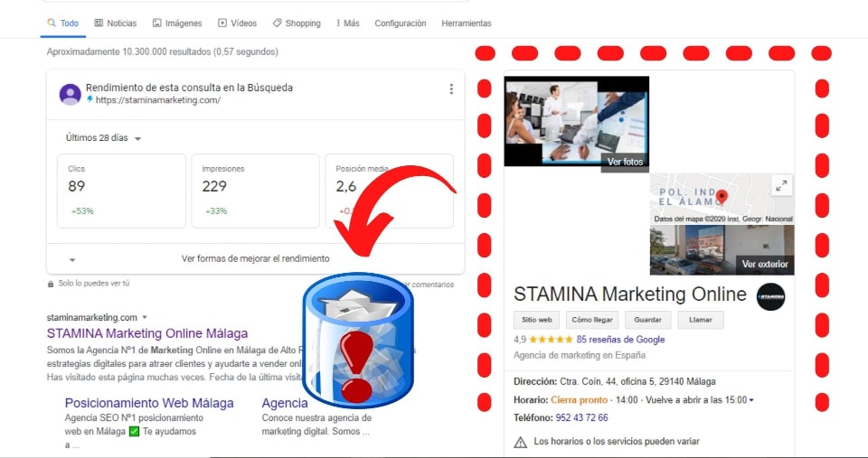This screenshot has width=868, height=458.
Task: Click phone number 952 43 72 66
Action: pos(581,417)
